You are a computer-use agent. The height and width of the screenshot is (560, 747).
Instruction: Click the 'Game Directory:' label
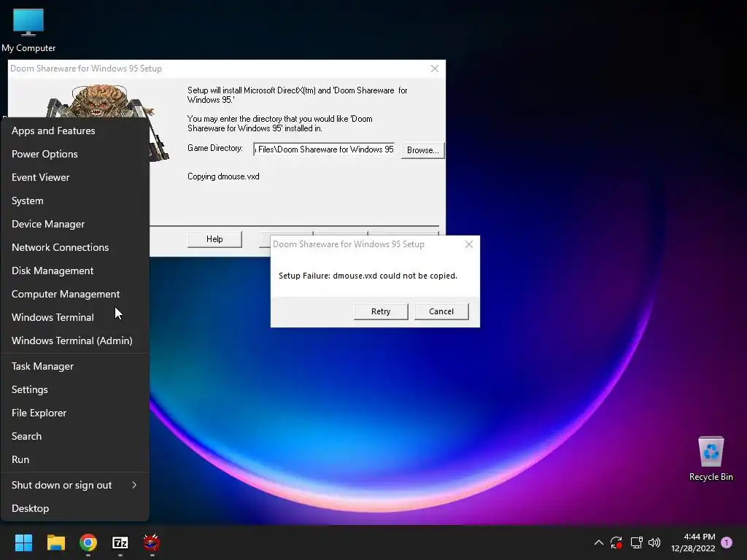(215, 148)
